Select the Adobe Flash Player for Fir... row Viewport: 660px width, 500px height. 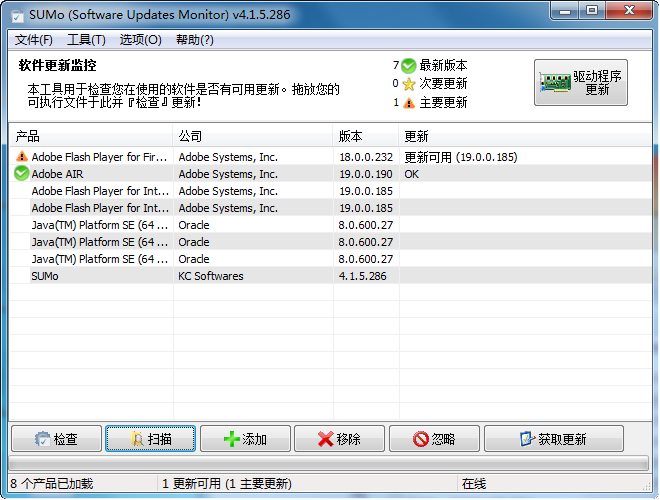(331, 157)
